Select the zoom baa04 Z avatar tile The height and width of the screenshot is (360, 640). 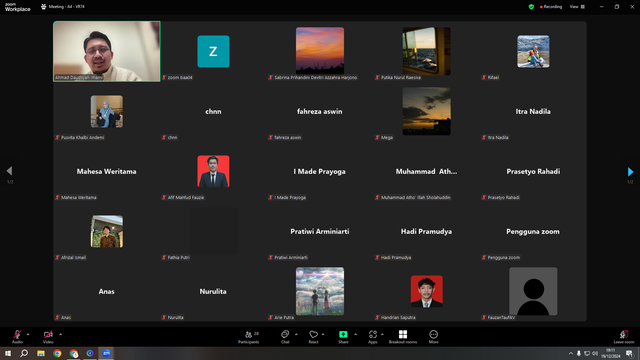(x=213, y=51)
